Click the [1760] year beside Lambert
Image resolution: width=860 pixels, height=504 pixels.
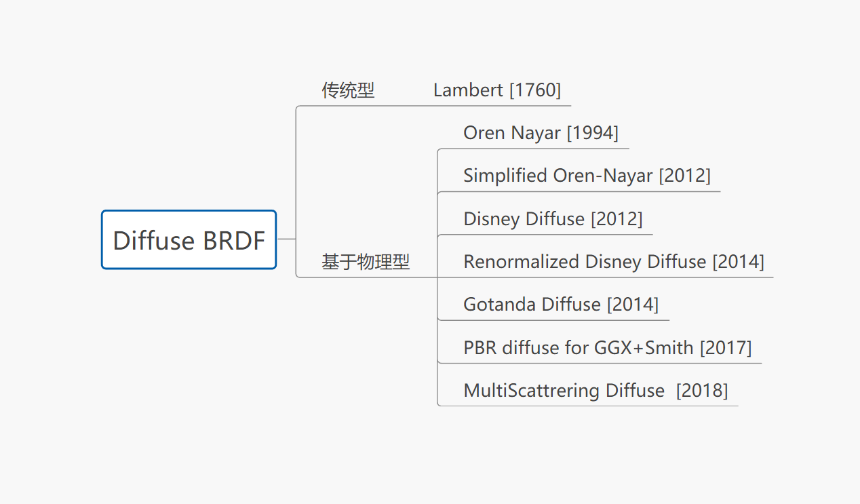[535, 90]
